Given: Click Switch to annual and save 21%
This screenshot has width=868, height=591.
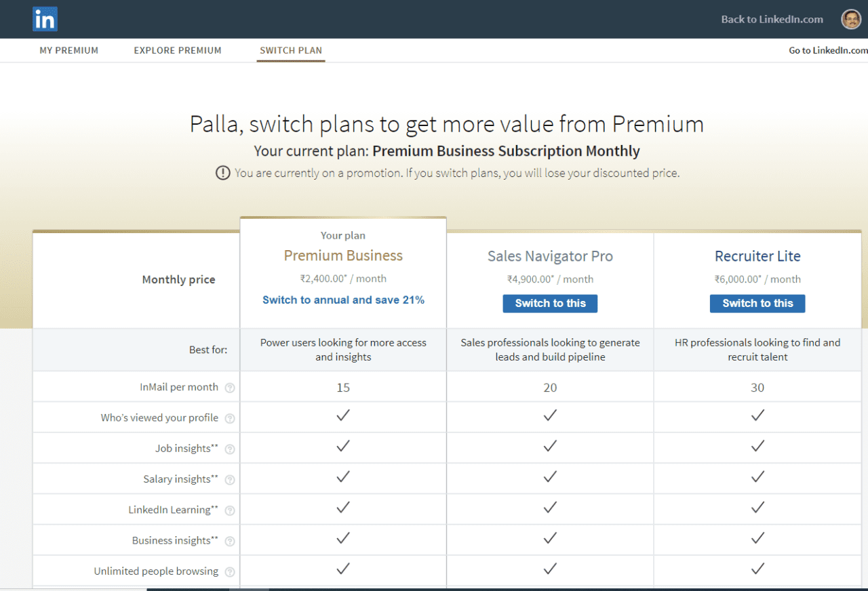Looking at the screenshot, I should coord(343,299).
